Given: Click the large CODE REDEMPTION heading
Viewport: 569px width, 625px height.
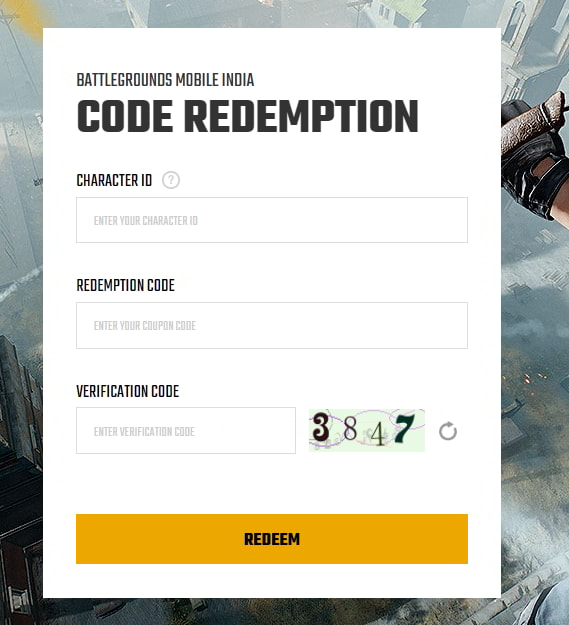Looking at the screenshot, I should click(x=247, y=116).
